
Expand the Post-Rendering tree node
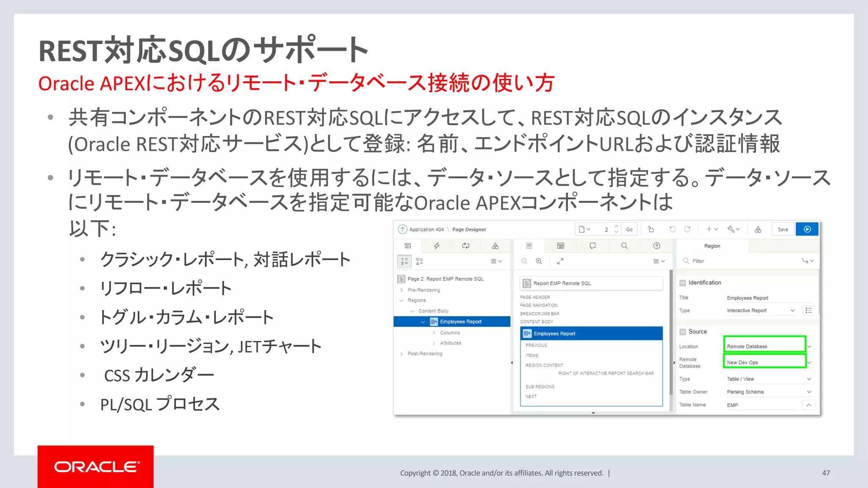tap(401, 354)
